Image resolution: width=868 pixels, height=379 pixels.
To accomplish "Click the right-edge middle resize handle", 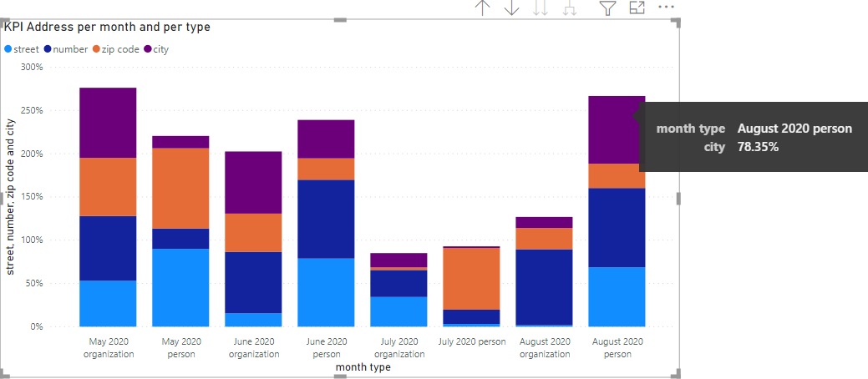I will coord(678,199).
